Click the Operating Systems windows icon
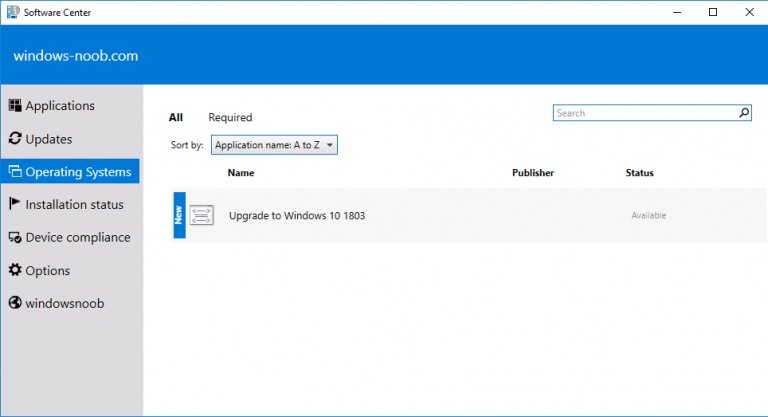This screenshot has height=417, width=768. 15,172
